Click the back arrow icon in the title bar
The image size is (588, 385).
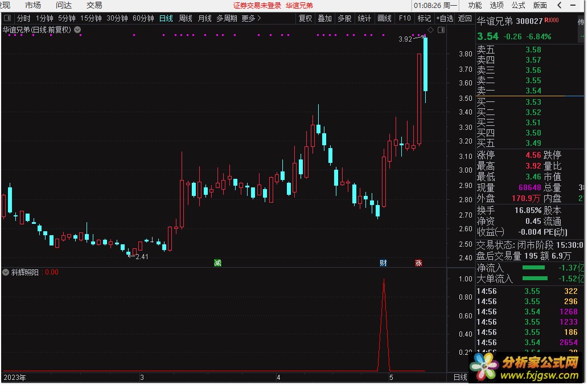pyautogui.click(x=559, y=5)
